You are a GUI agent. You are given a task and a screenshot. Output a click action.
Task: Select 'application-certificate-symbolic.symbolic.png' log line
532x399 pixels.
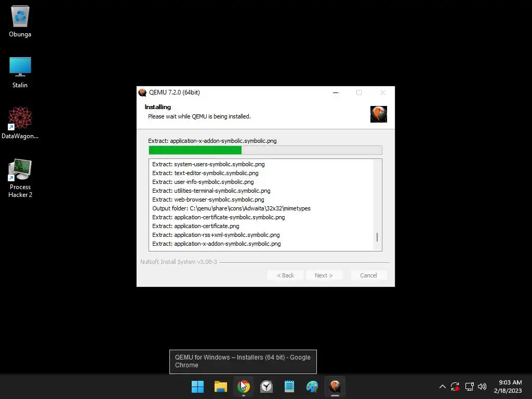click(219, 217)
